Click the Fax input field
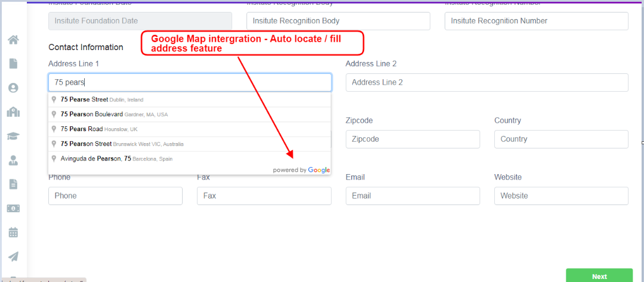 click(x=264, y=196)
